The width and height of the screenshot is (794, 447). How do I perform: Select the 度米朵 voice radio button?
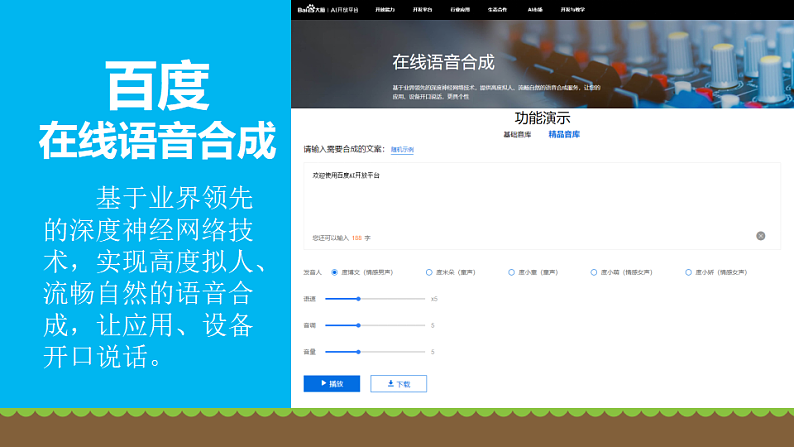pyautogui.click(x=428, y=272)
